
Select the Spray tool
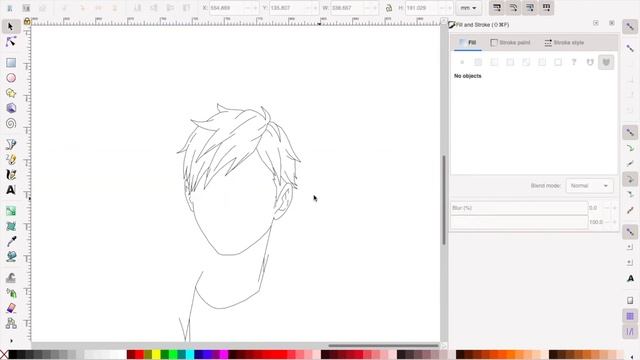(x=11, y=293)
